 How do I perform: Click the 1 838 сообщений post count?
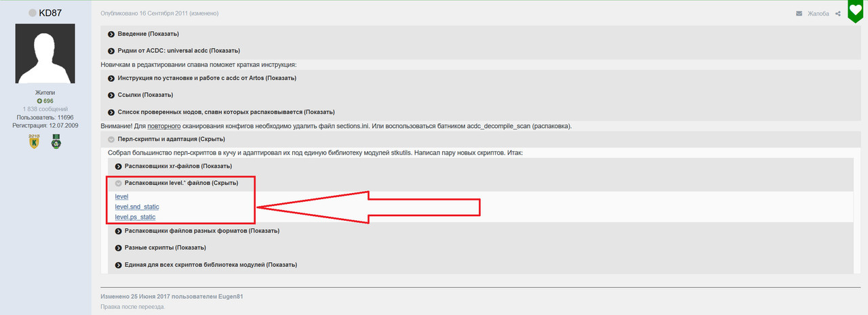point(45,109)
